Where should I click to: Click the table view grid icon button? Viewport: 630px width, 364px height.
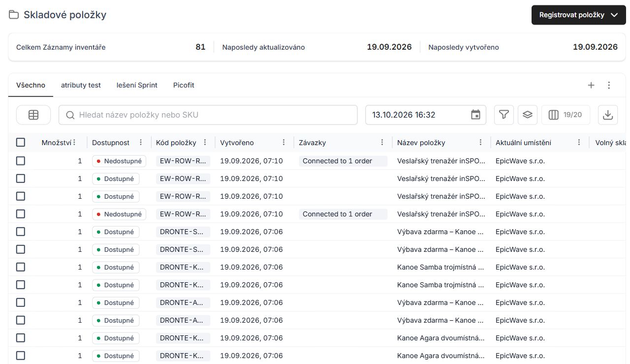pos(33,115)
